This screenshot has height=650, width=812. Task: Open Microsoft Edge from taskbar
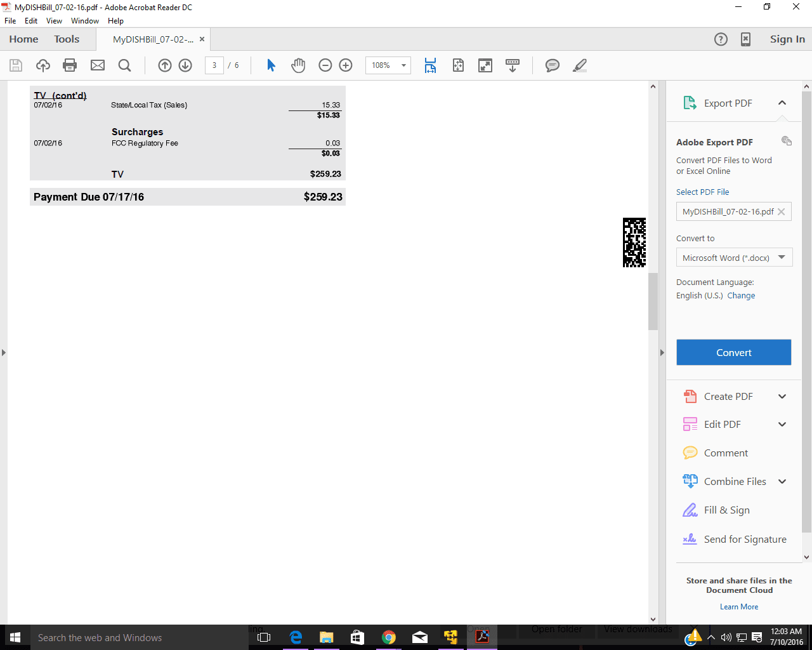click(x=296, y=637)
